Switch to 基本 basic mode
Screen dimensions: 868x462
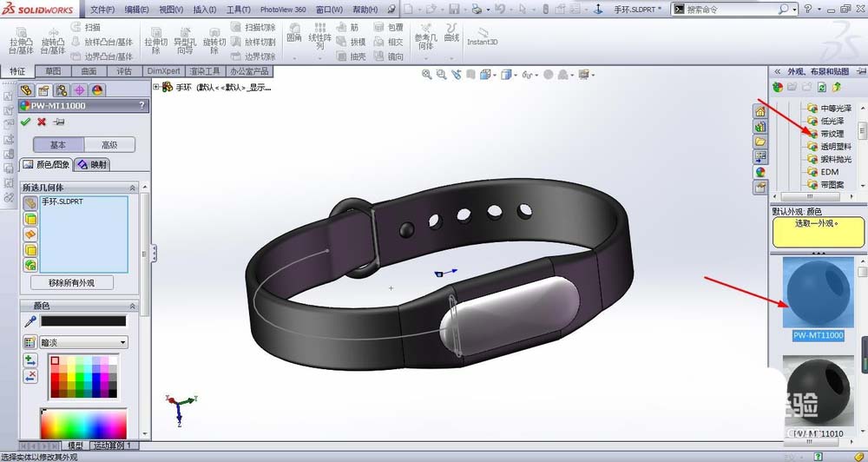(59, 144)
